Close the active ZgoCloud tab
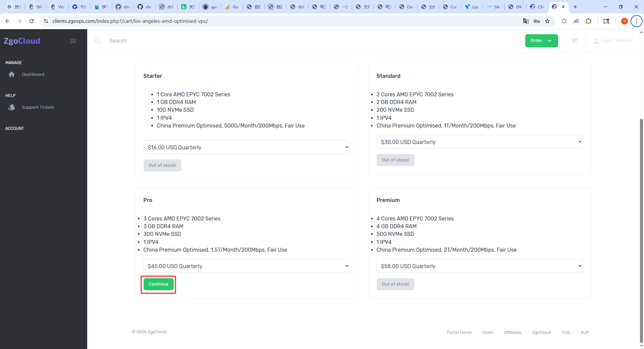 point(563,7)
